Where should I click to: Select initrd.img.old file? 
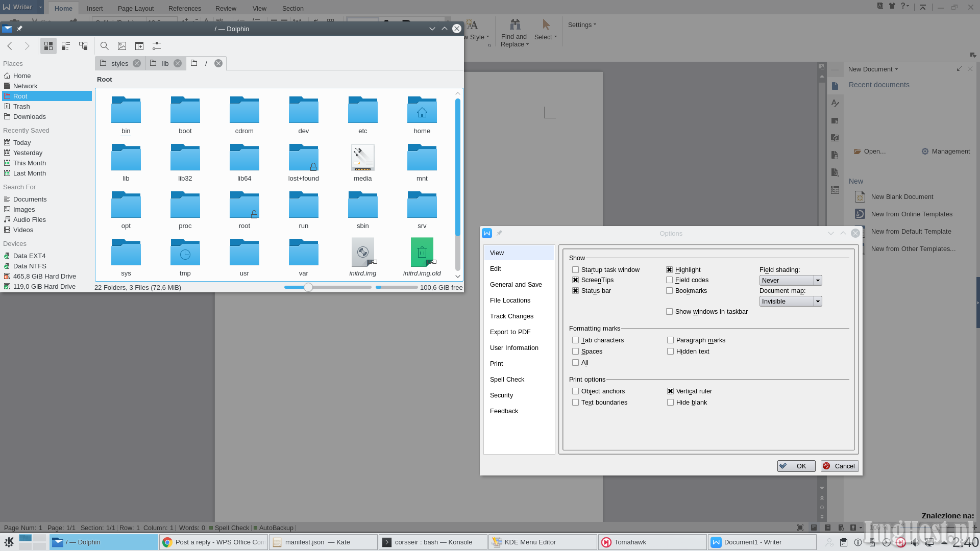[x=422, y=258]
